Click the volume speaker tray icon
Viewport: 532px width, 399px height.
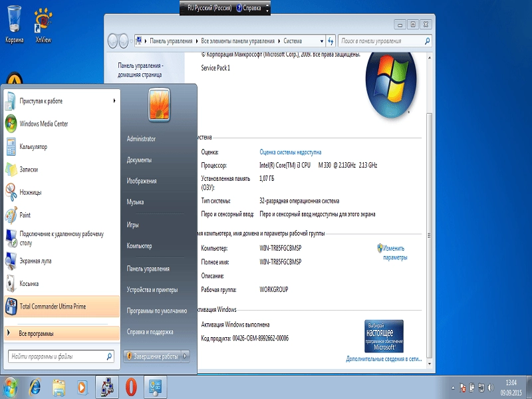pos(491,388)
